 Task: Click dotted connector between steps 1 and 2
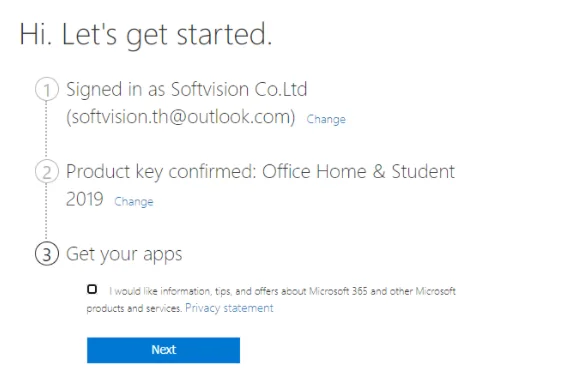coord(46,130)
